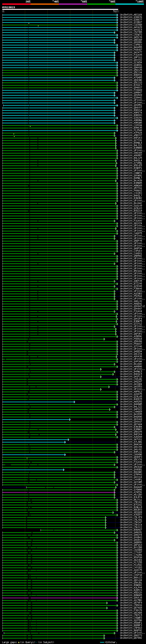Select the UniRef100_A9V438 label
The height and width of the screenshot is (644, 146).
tap(131, 357)
